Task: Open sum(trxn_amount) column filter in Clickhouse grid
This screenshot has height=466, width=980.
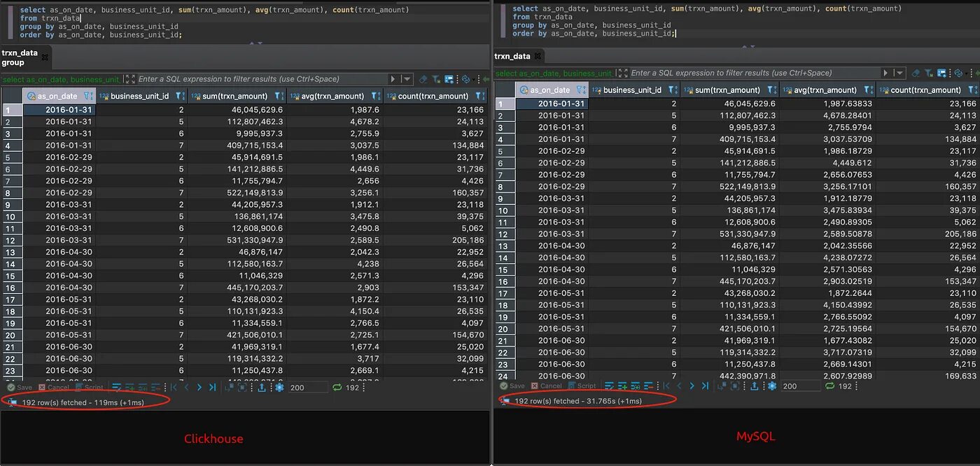Action: [279, 96]
